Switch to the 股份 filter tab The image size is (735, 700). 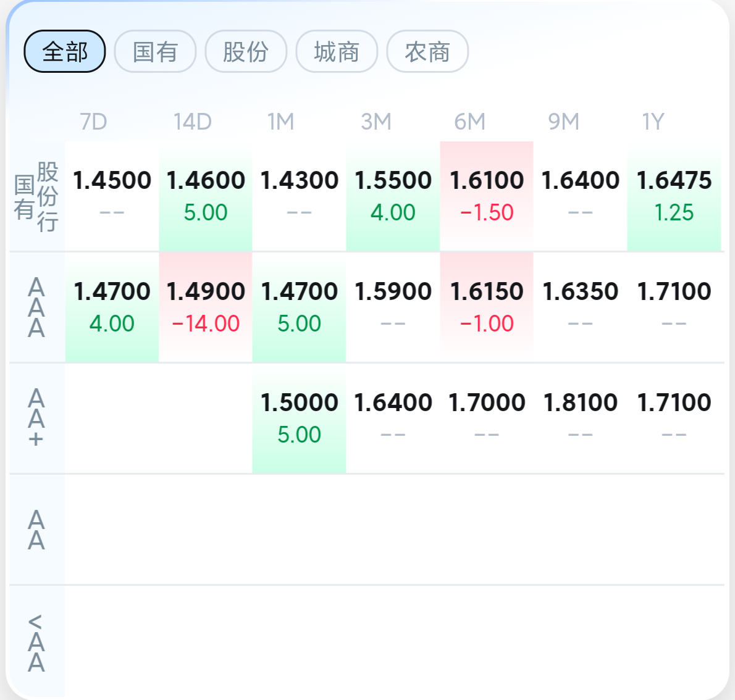246,51
